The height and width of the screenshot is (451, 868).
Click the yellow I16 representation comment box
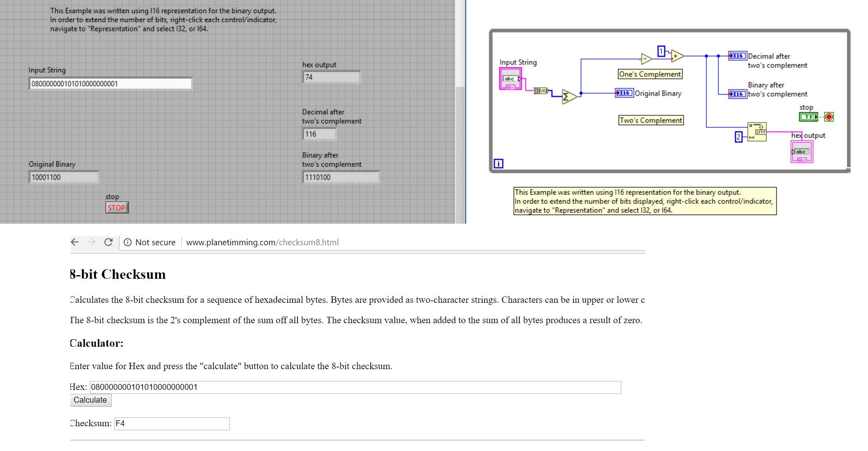pos(645,201)
